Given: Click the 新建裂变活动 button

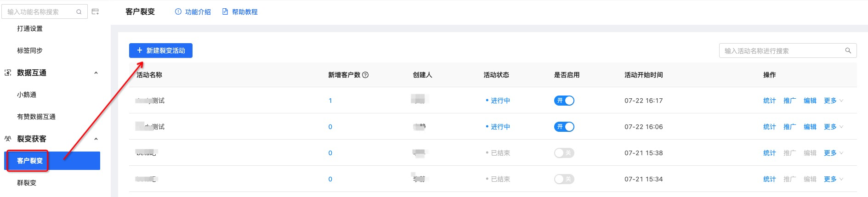Looking at the screenshot, I should coord(161,51).
